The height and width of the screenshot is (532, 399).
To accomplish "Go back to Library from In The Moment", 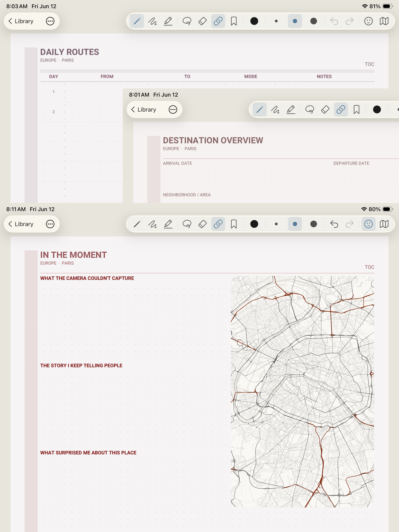I will (x=21, y=224).
